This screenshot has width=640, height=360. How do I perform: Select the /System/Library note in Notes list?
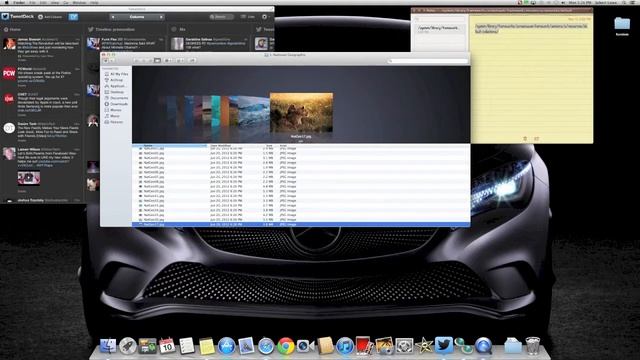tap(440, 29)
